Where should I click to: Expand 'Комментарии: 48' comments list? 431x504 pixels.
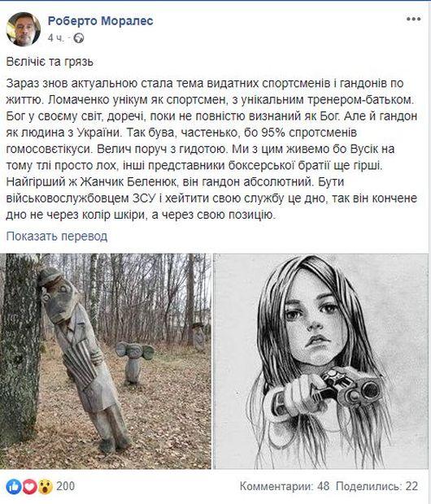tap(285, 486)
